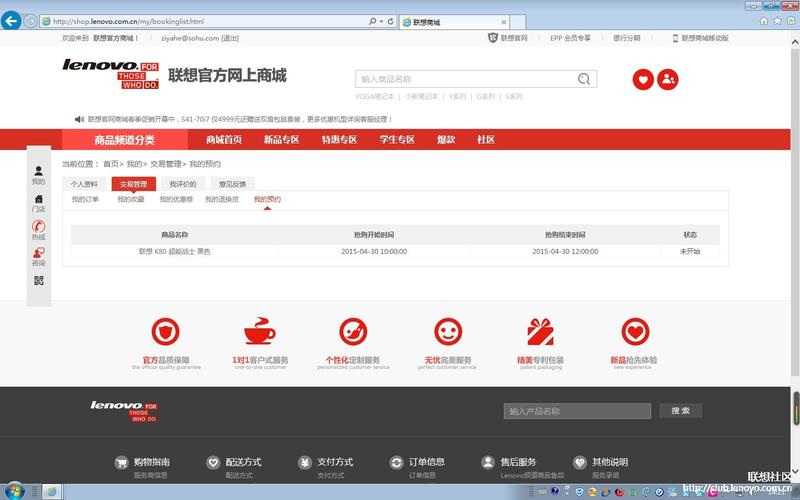The height and width of the screenshot is (500, 800).
Task: Click the red heart favorites icon
Action: (643, 79)
